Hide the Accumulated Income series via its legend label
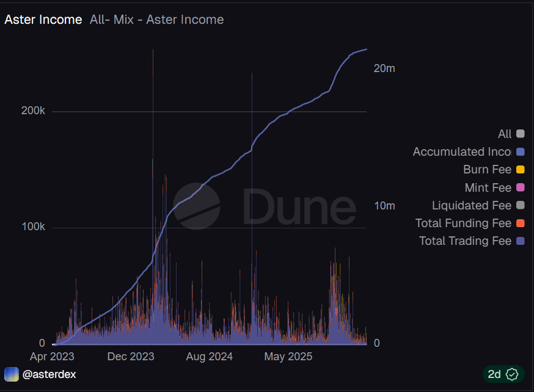Screen dimensions: 534x392 tap(463, 151)
